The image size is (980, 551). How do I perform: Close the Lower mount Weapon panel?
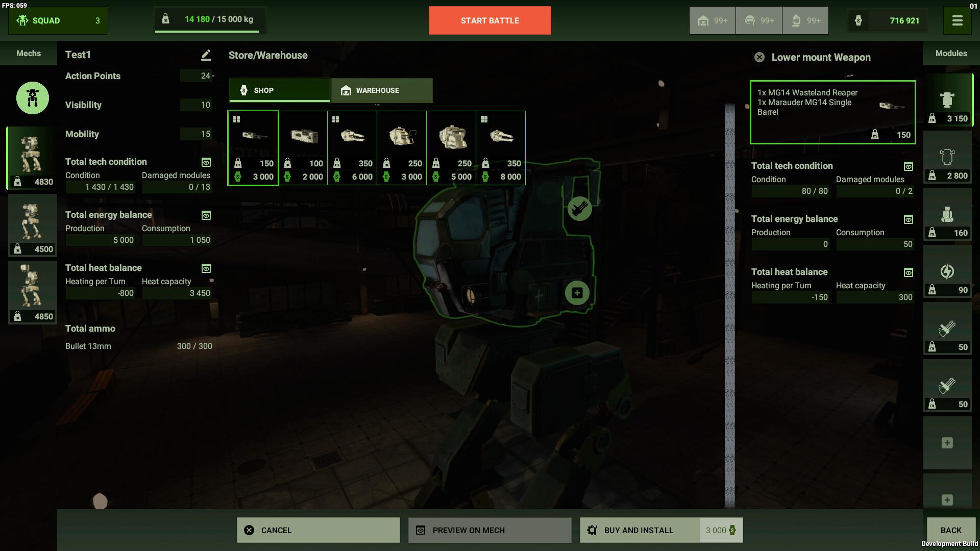tap(760, 57)
